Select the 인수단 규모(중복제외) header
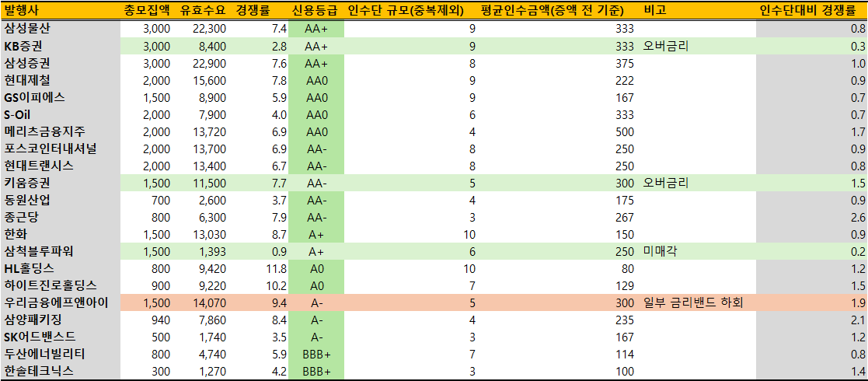The width and height of the screenshot is (868, 381). pyautogui.click(x=405, y=11)
